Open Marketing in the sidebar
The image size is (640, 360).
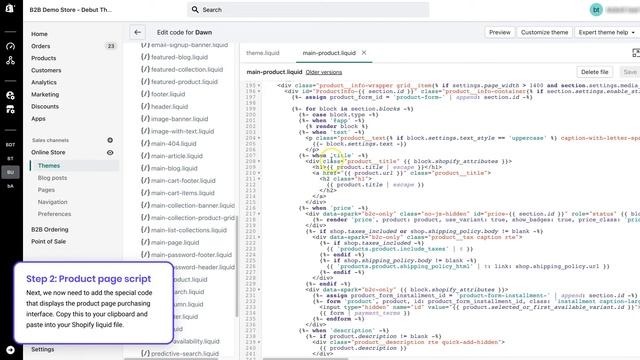point(45,94)
